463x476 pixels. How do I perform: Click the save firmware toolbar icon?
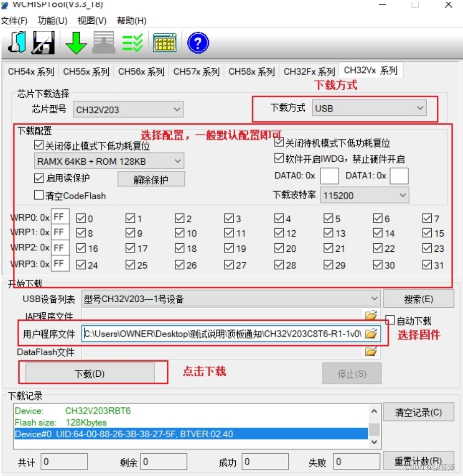point(43,43)
